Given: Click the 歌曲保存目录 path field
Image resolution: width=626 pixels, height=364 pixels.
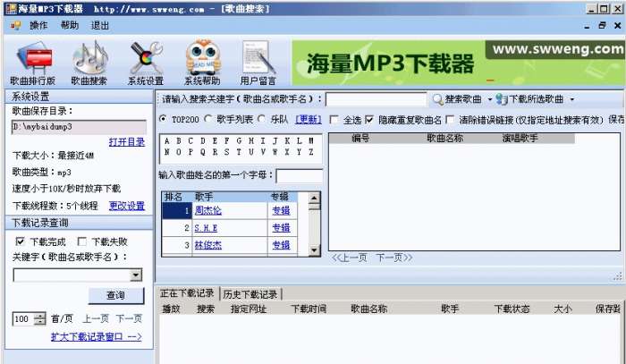Looking at the screenshot, I should coord(79,127).
